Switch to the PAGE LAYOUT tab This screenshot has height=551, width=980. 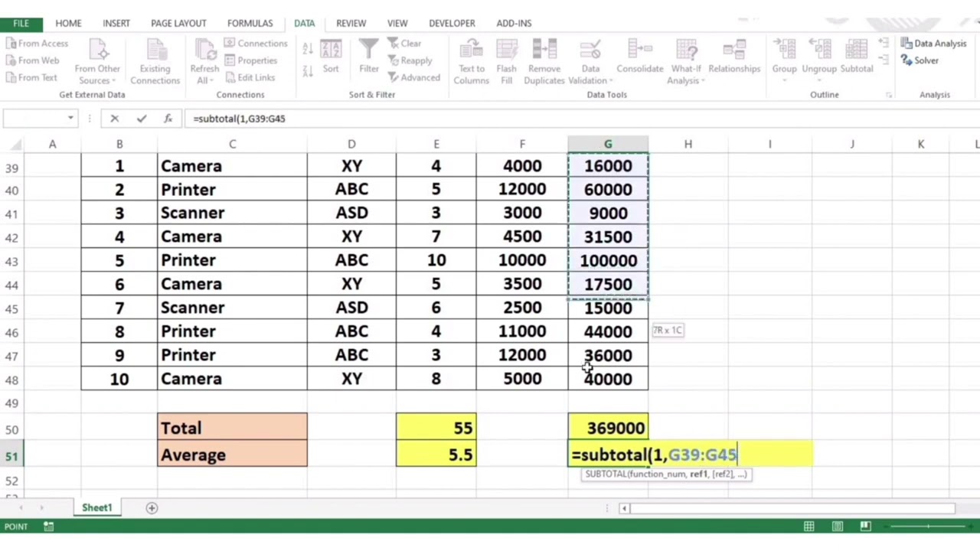[x=178, y=23]
